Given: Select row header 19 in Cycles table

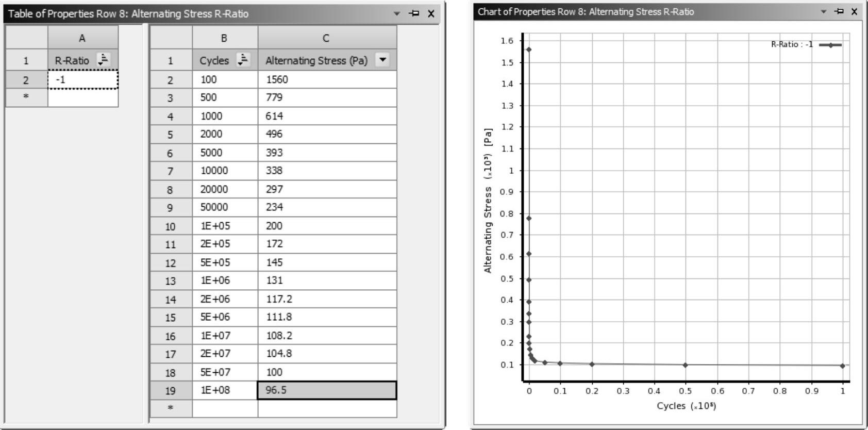Looking at the screenshot, I should 171,390.
